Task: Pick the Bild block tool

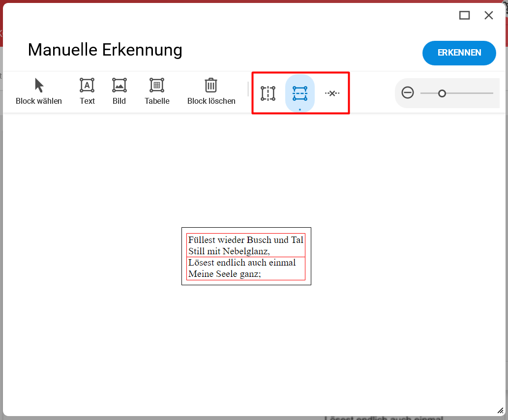Action: coord(119,91)
